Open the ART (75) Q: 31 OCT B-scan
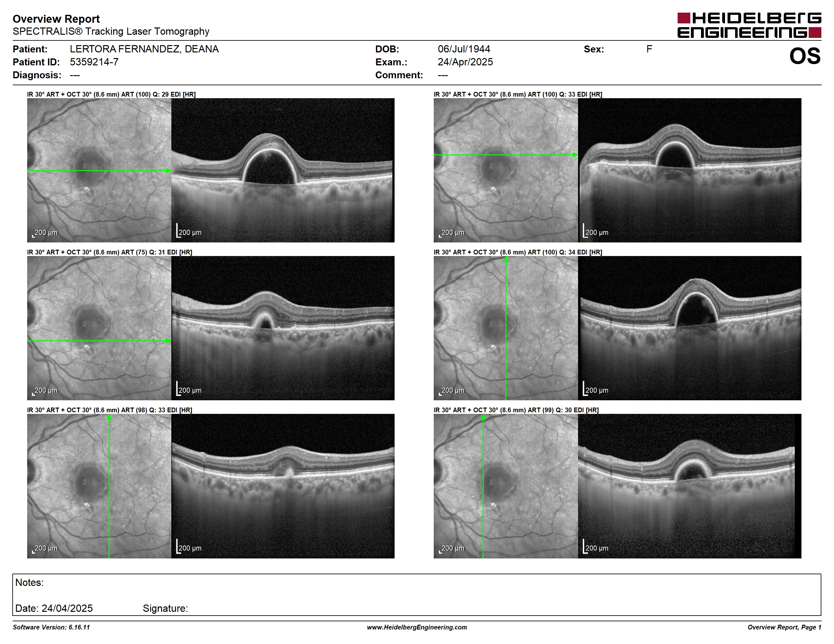Image resolution: width=834 pixels, height=644 pixels. (x=283, y=328)
